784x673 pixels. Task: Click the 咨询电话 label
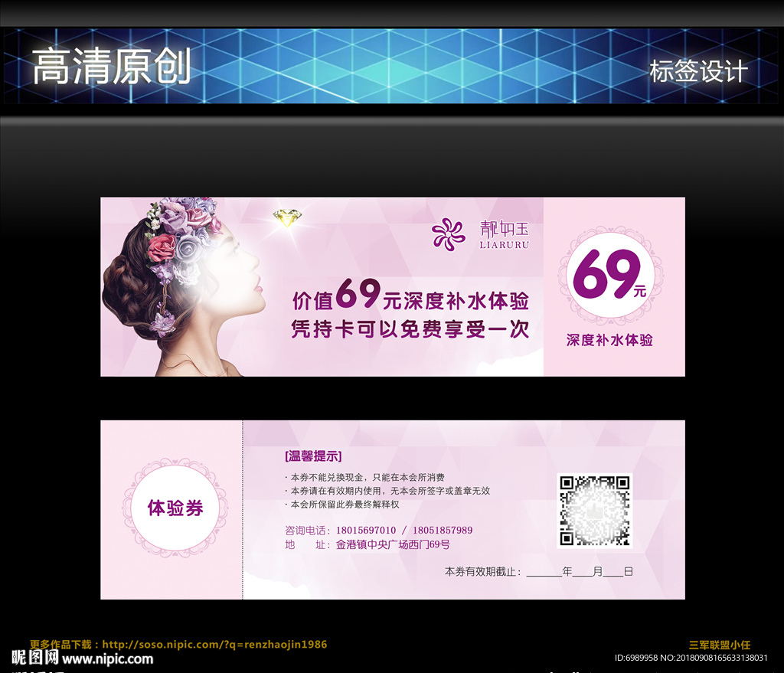[307, 530]
